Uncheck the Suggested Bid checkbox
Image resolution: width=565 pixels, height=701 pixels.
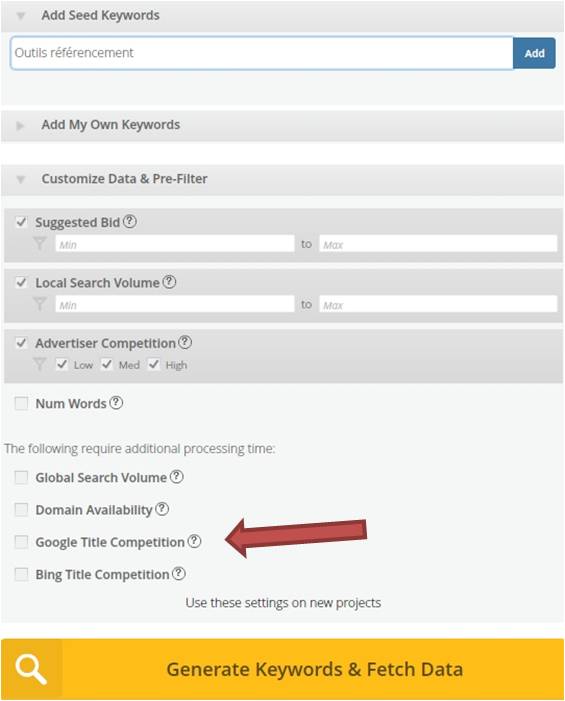point(21,222)
